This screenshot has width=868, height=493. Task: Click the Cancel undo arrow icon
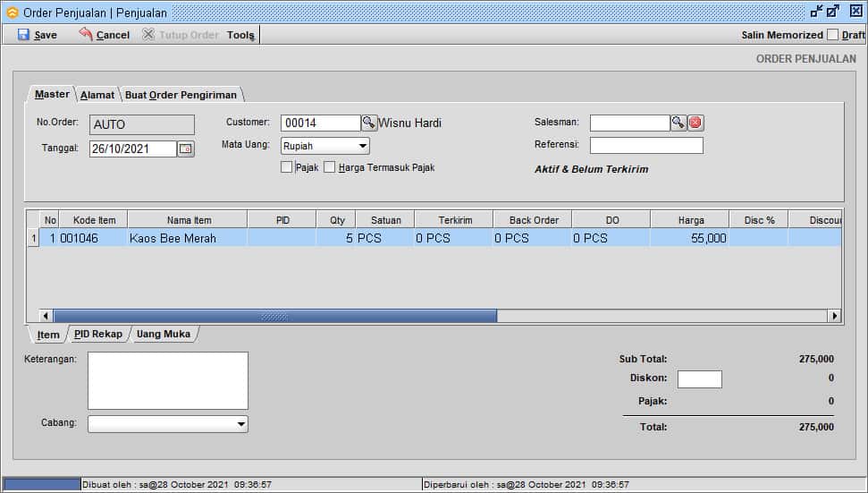pyautogui.click(x=86, y=34)
